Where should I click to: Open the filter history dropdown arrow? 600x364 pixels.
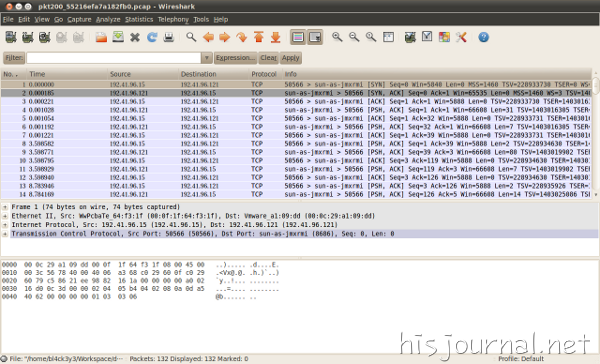[207, 58]
